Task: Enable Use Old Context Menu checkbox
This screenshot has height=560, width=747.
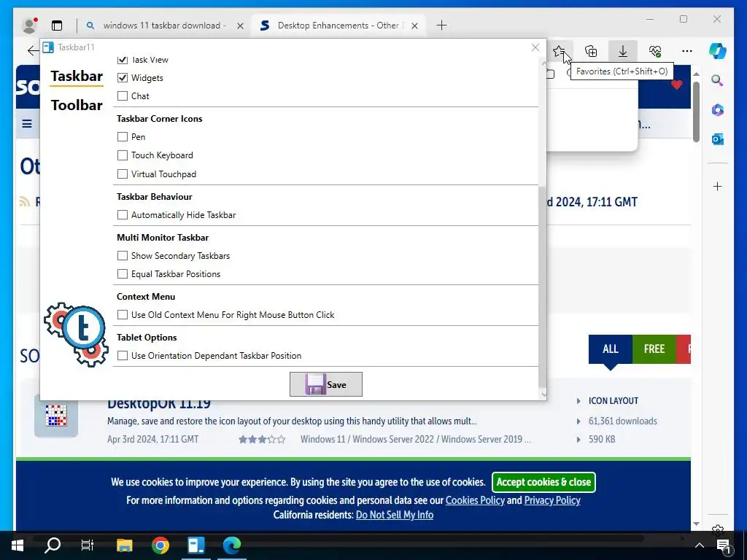Action: 123,315
